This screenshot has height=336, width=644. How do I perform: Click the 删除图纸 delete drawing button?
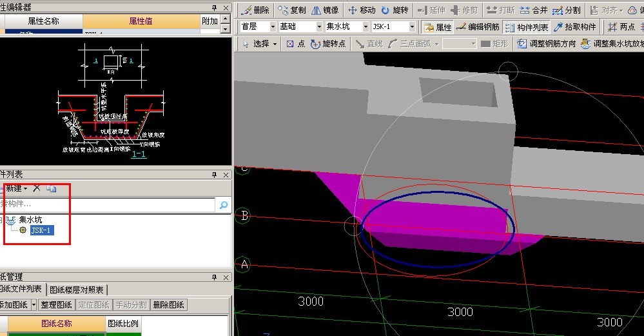(168, 305)
